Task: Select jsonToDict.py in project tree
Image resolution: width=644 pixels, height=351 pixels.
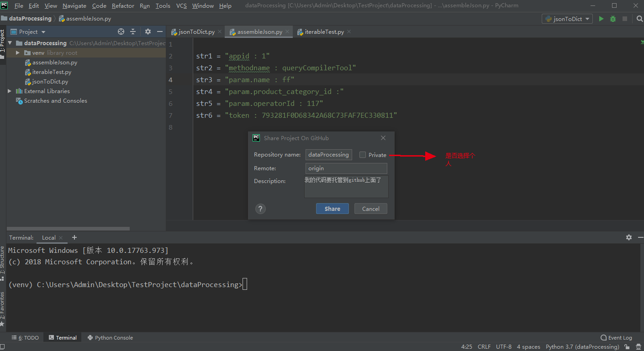Action: [x=50, y=82]
